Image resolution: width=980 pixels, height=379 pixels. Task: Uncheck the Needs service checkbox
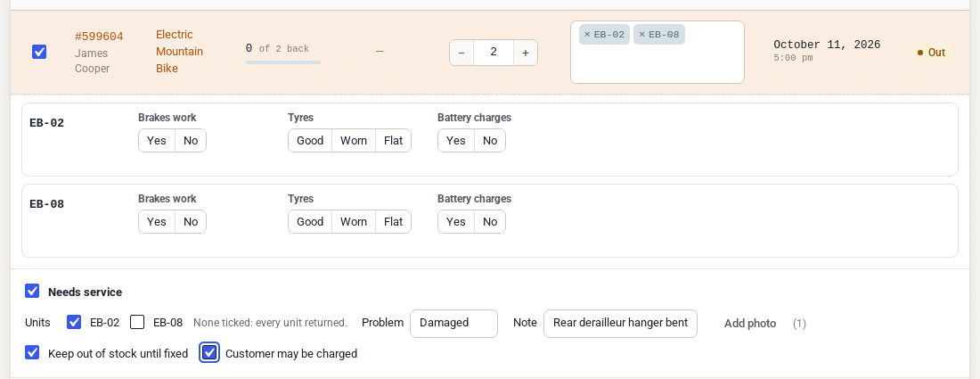point(32,292)
